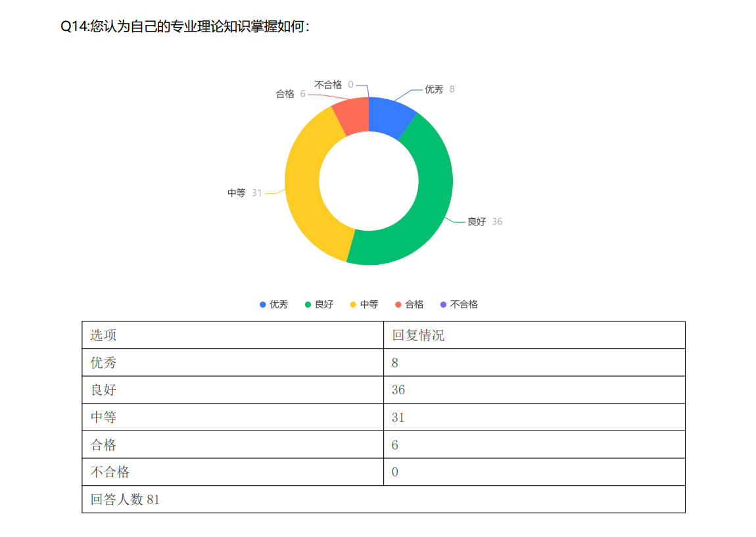Click the Q14 question title text
The width and height of the screenshot is (756, 537).
(185, 27)
